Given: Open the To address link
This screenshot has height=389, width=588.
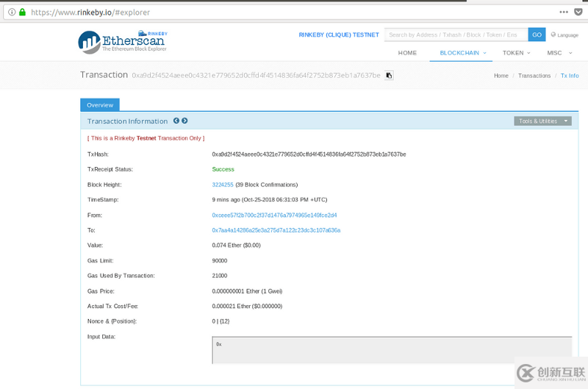Looking at the screenshot, I should click(x=276, y=230).
